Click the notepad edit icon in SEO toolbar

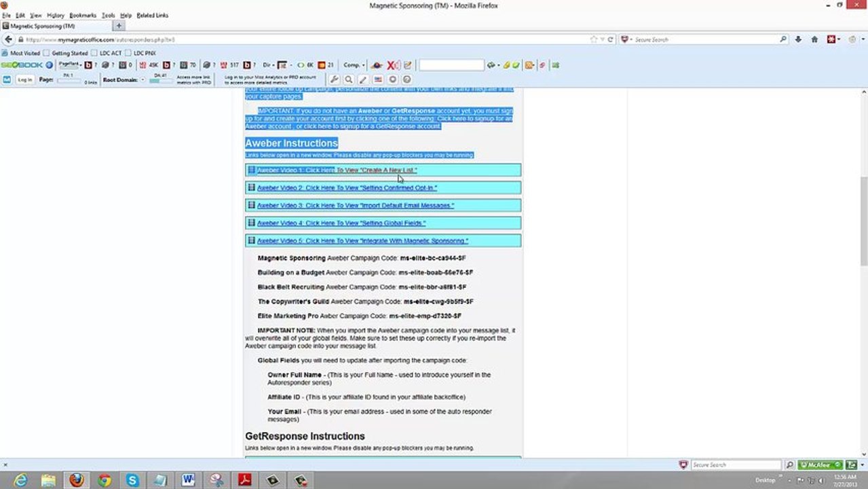408,65
